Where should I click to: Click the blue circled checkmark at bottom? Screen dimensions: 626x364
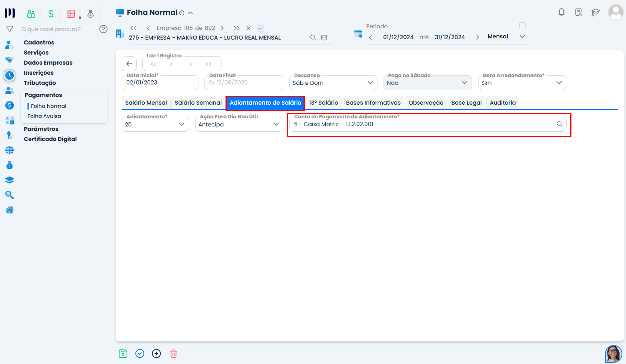(x=140, y=354)
